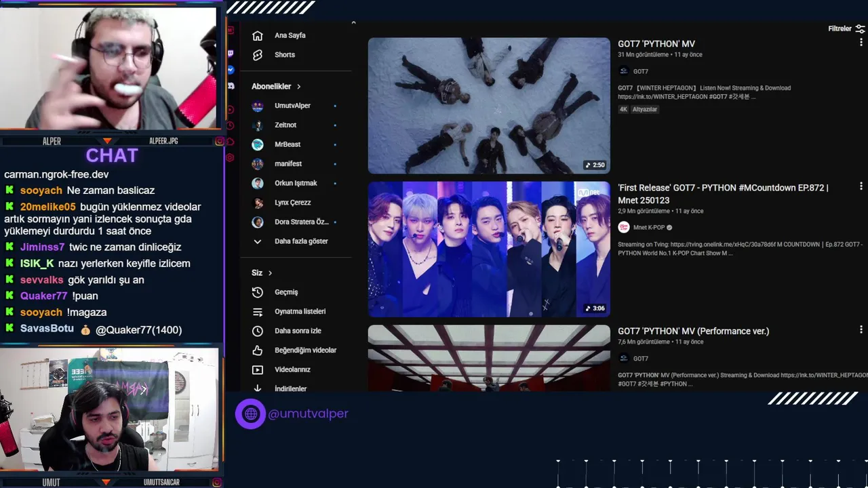Viewport: 868px width, 488px height.
Task: Open MrBeast channel avatar
Action: pyautogui.click(x=257, y=144)
